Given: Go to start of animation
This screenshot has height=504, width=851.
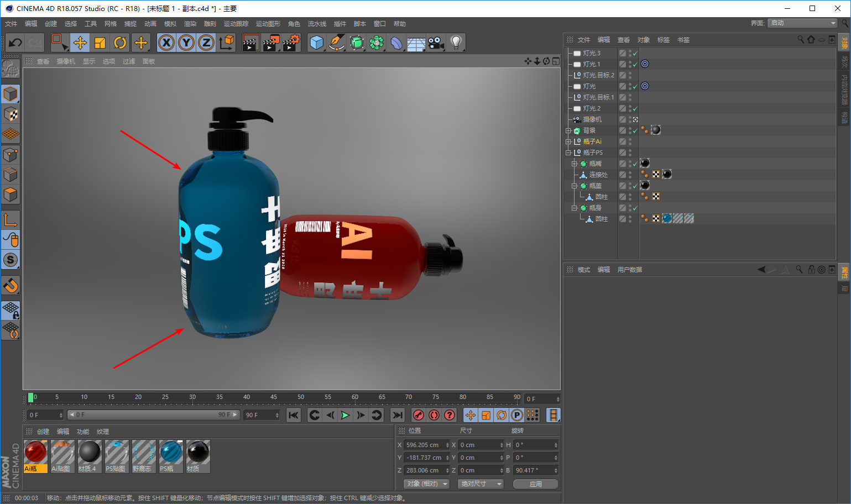Looking at the screenshot, I should coord(294,415).
